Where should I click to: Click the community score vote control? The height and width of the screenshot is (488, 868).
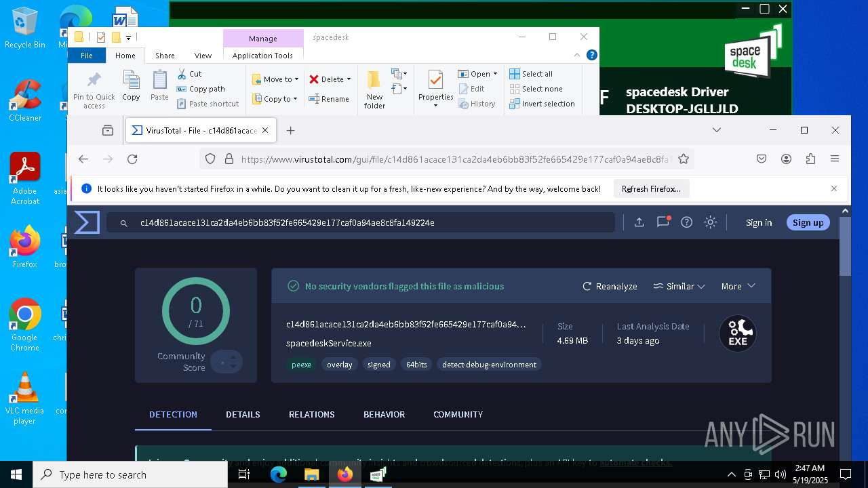coord(226,362)
